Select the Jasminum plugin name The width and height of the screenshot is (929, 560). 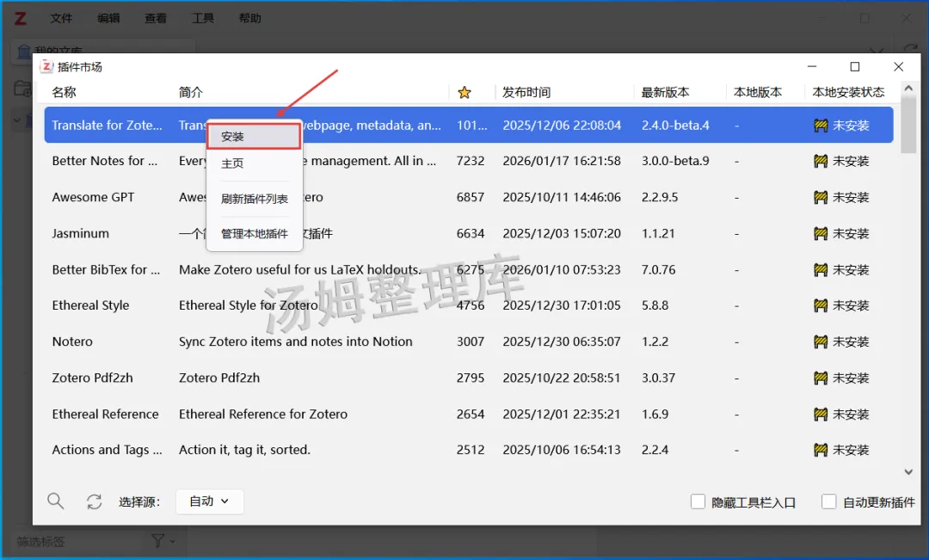[x=81, y=233]
